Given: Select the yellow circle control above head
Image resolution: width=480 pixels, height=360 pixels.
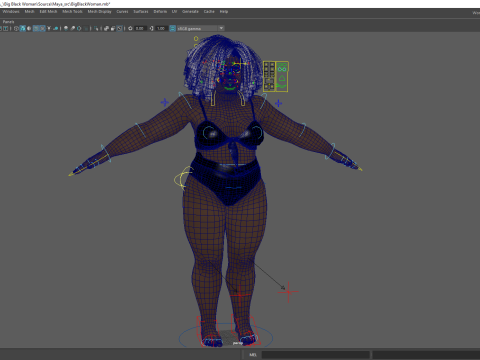Looking at the screenshot, I should [x=196, y=39].
